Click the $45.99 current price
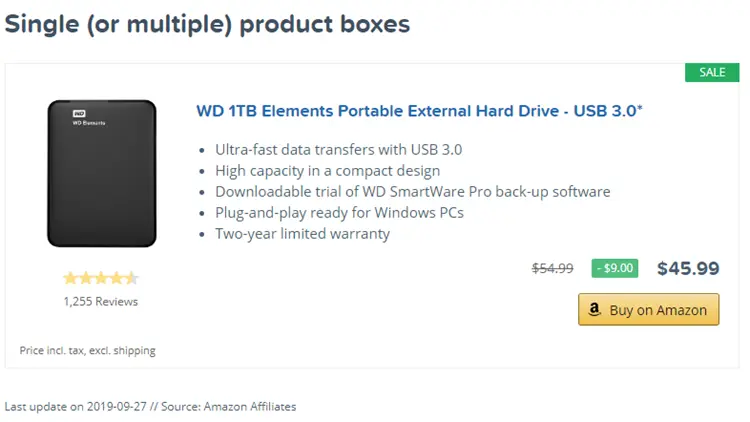This screenshot has height=422, width=750. click(x=688, y=268)
